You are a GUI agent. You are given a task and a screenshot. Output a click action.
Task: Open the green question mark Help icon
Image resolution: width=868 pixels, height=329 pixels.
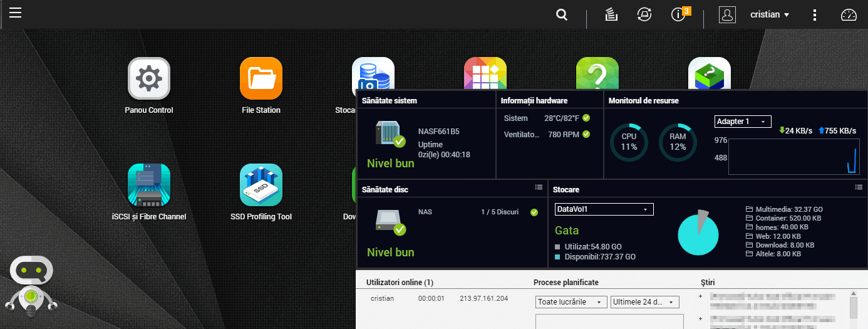(597, 73)
